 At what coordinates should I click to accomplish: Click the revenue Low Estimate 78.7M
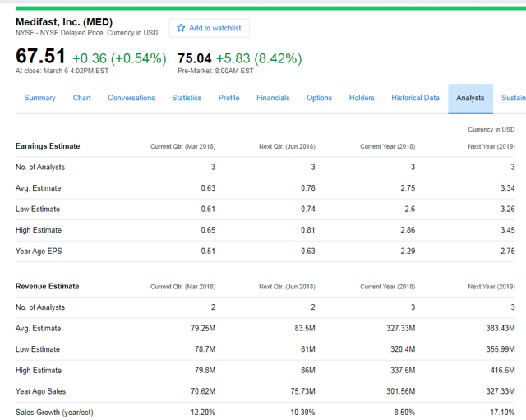click(205, 349)
